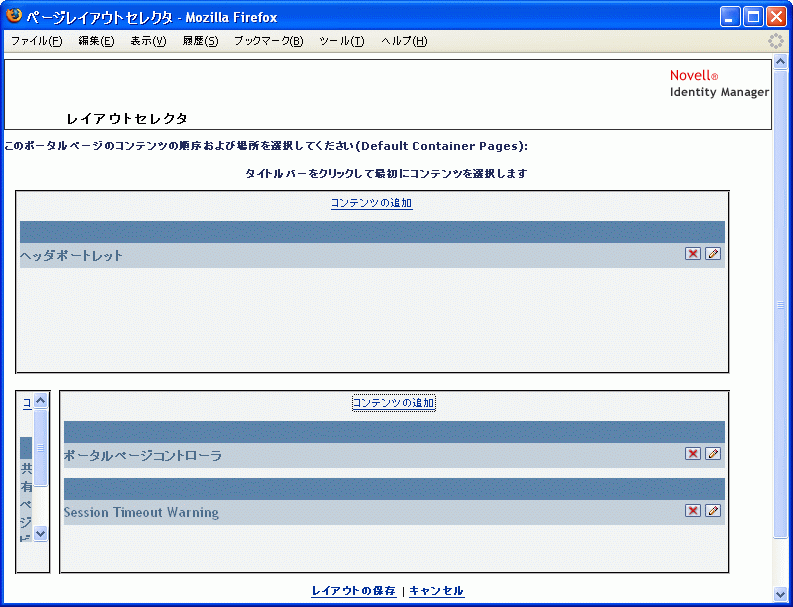Select the ヘッダポートレット title bar

click(372, 232)
